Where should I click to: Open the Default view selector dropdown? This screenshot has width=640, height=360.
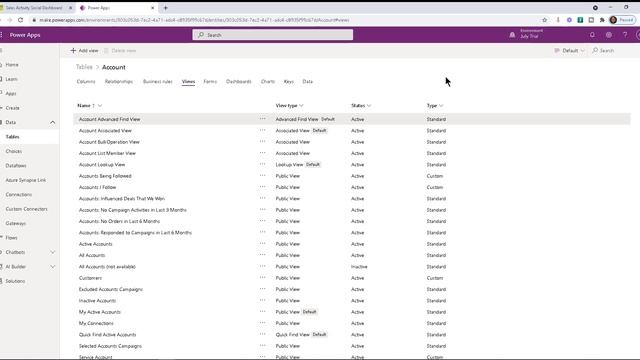[569, 51]
